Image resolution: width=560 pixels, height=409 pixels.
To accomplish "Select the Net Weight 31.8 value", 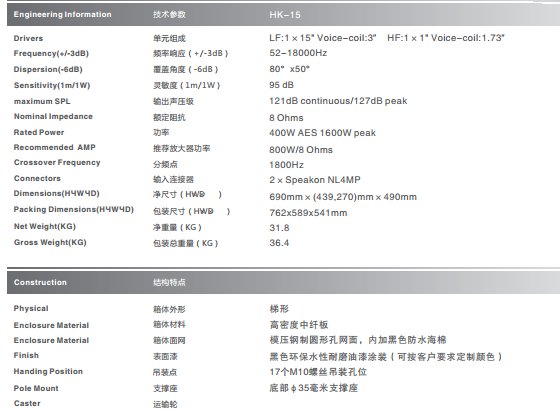I will (279, 228).
